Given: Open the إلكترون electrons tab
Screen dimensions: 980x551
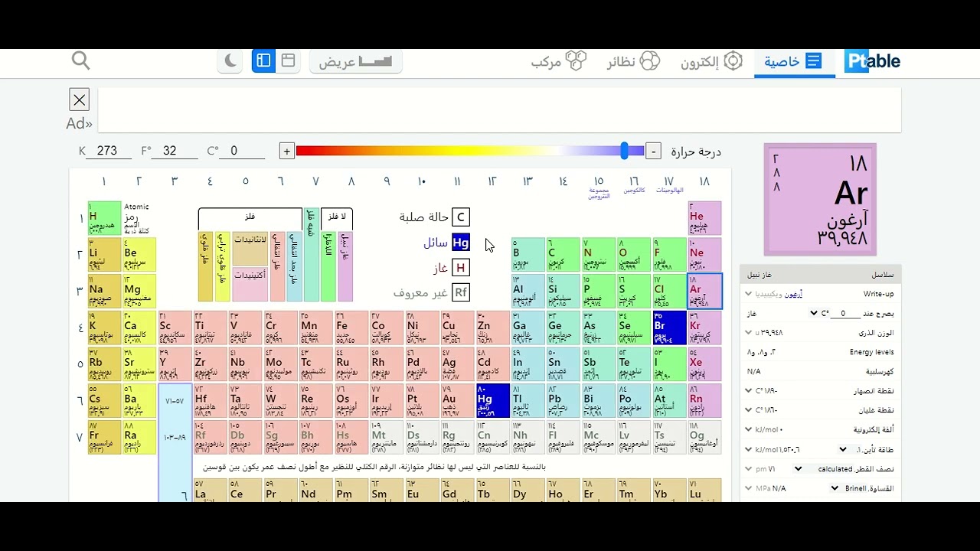Looking at the screenshot, I should click(x=712, y=61).
